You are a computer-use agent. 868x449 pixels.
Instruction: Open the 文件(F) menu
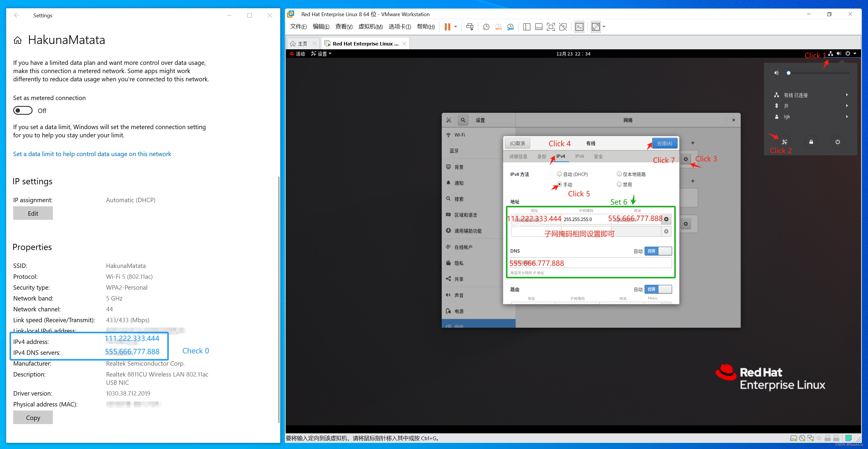[298, 27]
